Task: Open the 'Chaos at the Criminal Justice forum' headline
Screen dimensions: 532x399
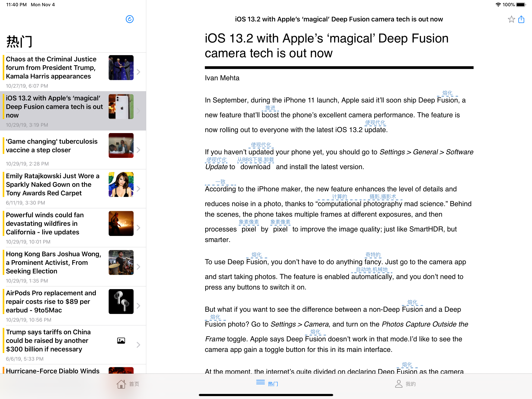Action: [x=51, y=68]
